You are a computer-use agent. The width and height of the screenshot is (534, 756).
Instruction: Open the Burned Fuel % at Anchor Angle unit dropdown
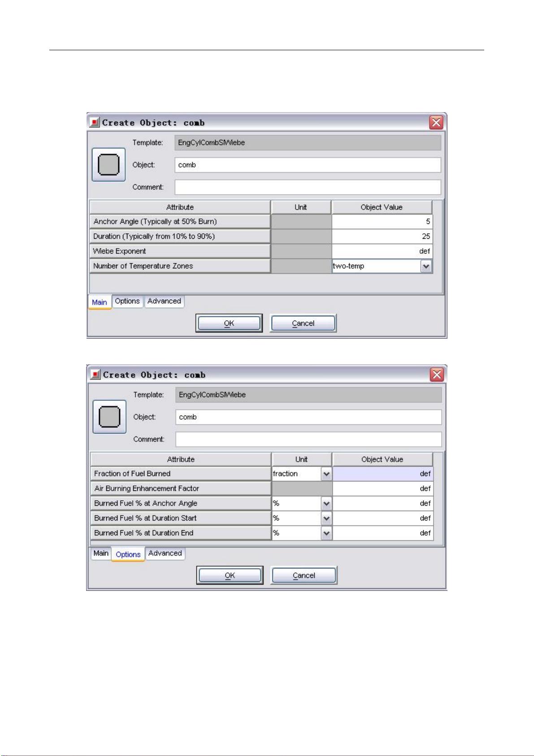326,503
